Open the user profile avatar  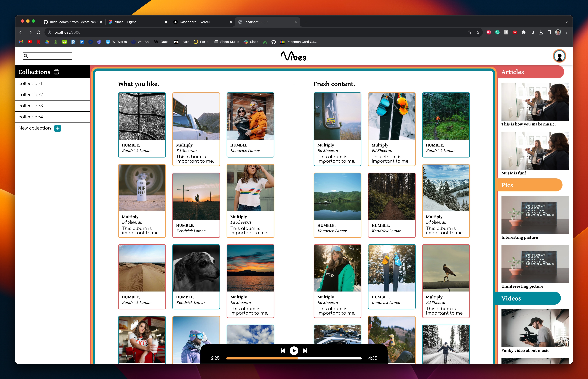(x=559, y=56)
